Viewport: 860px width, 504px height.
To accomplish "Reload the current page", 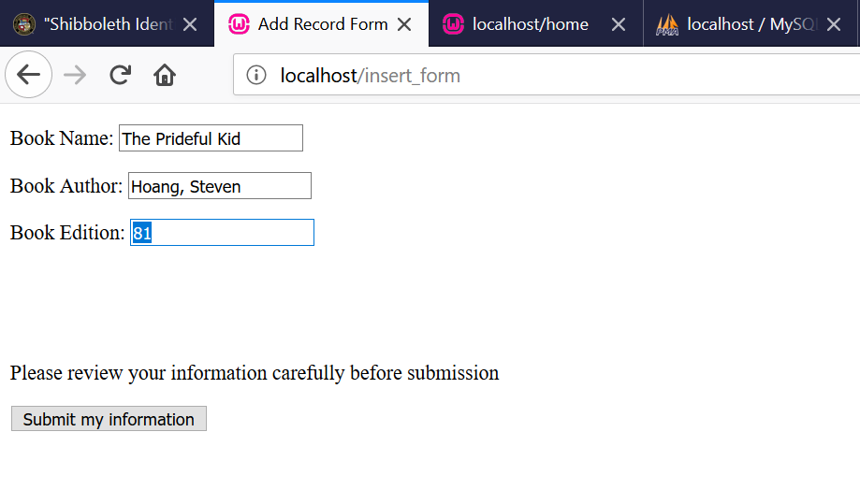I will (x=120, y=75).
